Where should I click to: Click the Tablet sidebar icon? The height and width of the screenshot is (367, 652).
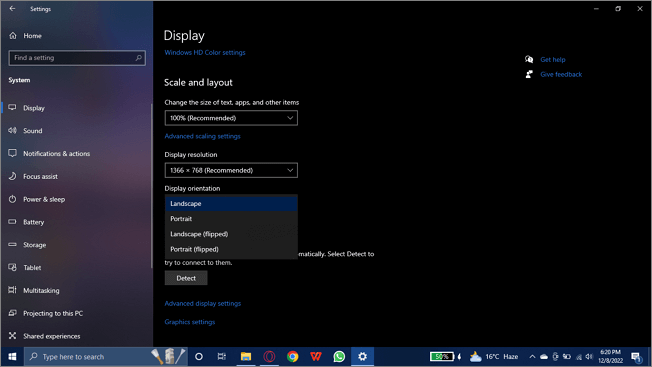[x=12, y=267]
